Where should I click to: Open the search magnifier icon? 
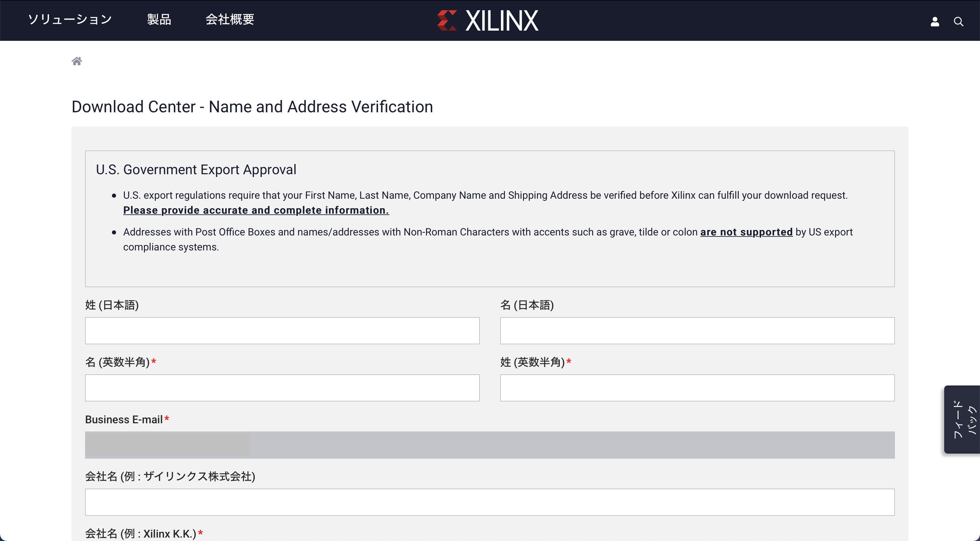click(x=958, y=22)
